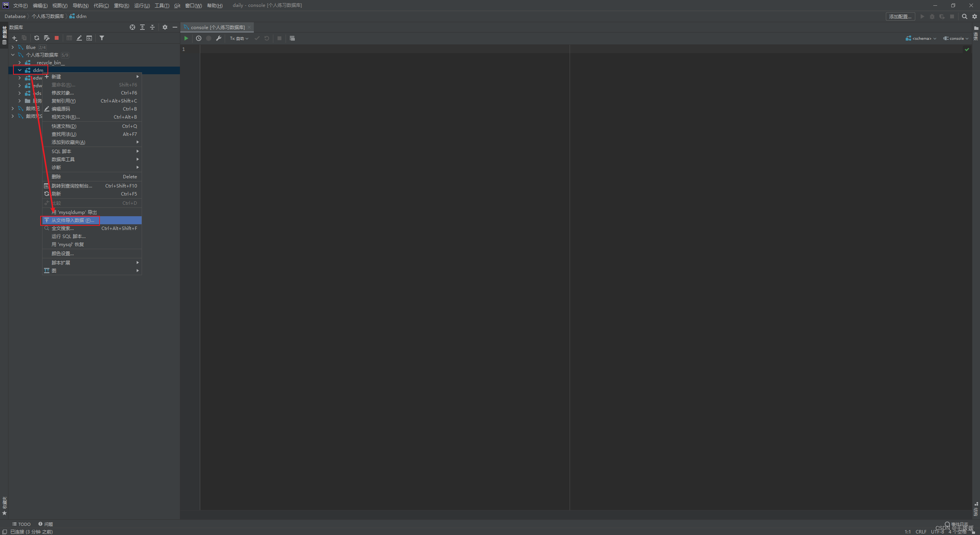980x535 pixels.
Task: Open the 工具 menu in menu bar
Action: [x=162, y=5]
